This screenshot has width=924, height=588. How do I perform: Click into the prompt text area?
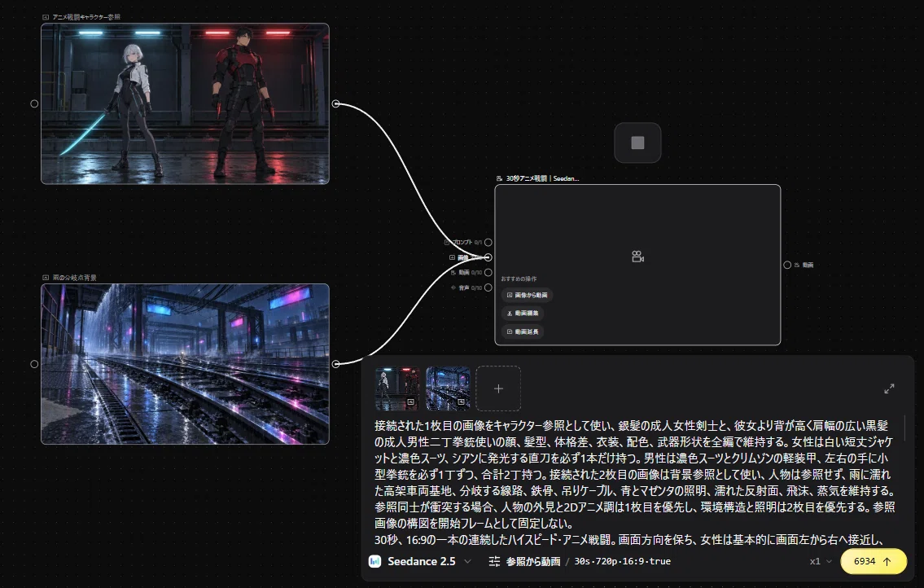tap(635, 482)
